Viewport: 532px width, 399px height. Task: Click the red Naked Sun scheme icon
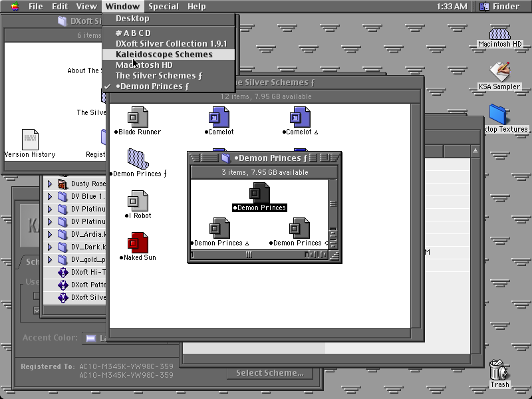click(x=138, y=243)
